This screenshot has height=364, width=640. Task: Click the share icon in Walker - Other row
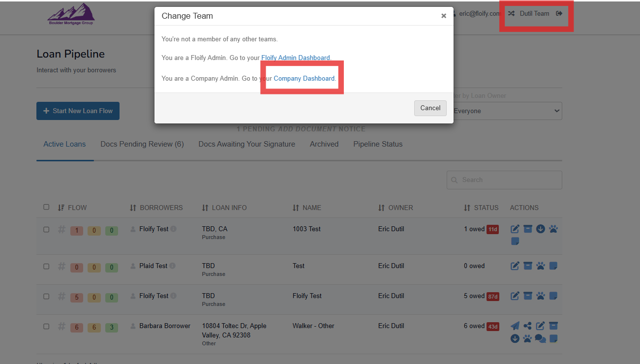pyautogui.click(x=527, y=326)
